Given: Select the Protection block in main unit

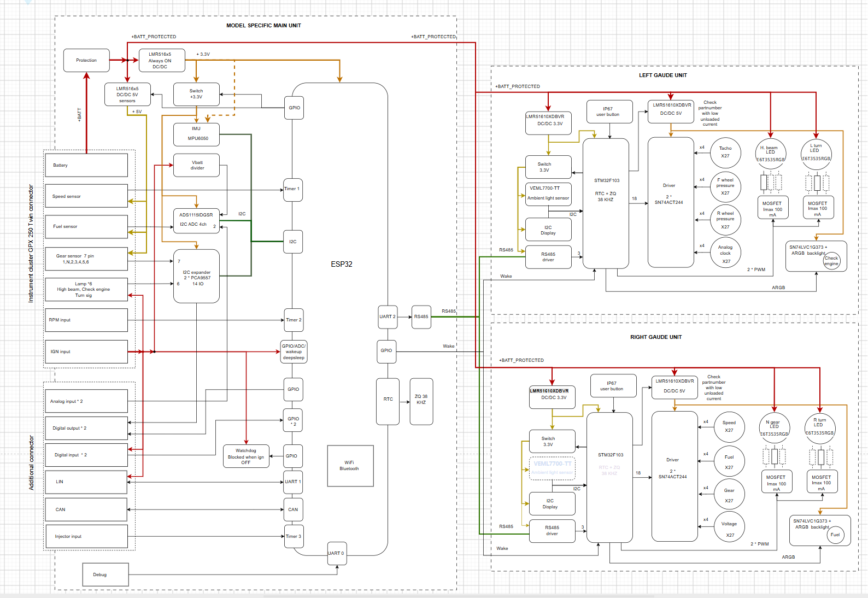Looking at the screenshot, I should tap(86, 60).
